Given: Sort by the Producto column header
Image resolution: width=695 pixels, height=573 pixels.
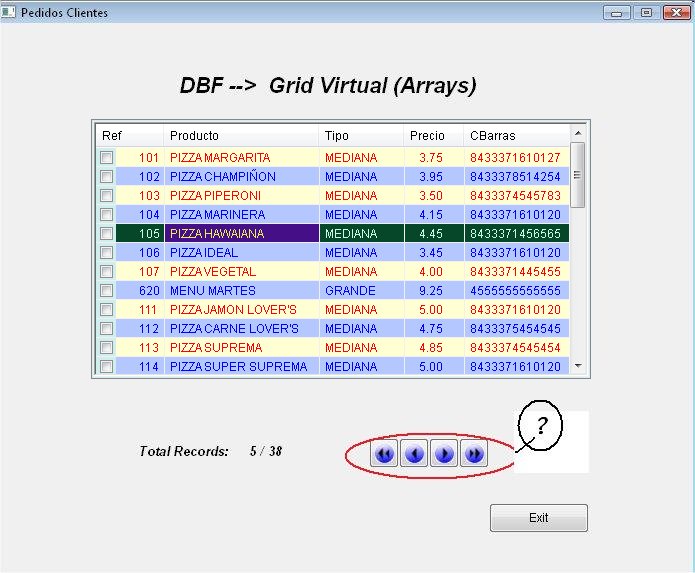Looking at the screenshot, I should (241, 136).
